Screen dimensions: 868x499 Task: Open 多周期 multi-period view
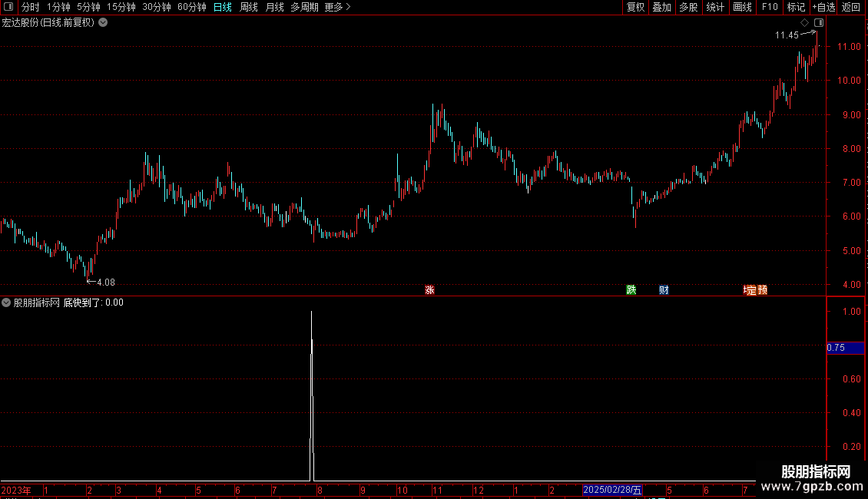click(304, 7)
